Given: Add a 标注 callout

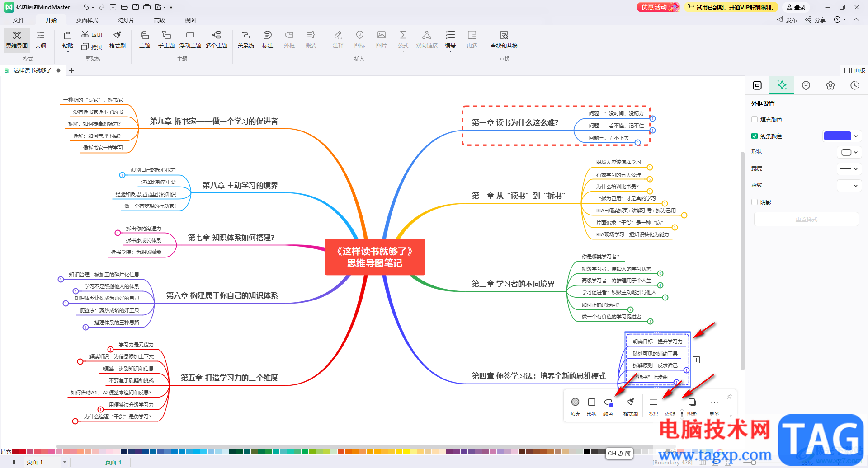Looking at the screenshot, I should click(x=268, y=40).
